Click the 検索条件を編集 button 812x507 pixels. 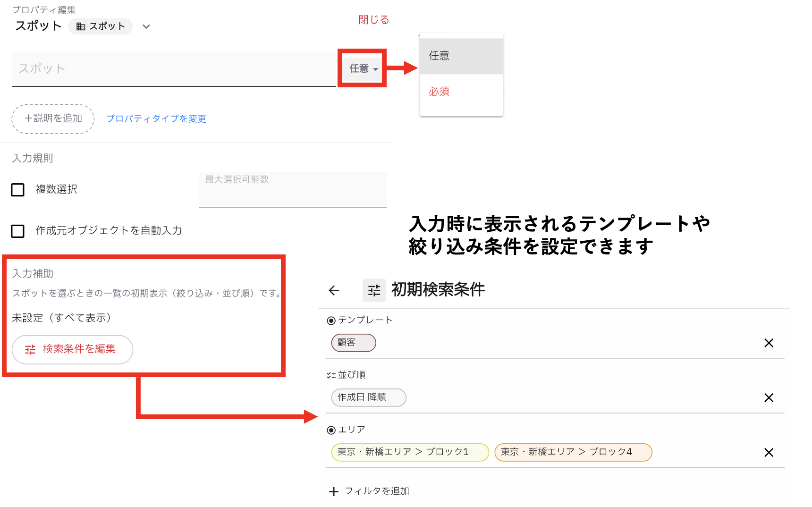pos(72,349)
